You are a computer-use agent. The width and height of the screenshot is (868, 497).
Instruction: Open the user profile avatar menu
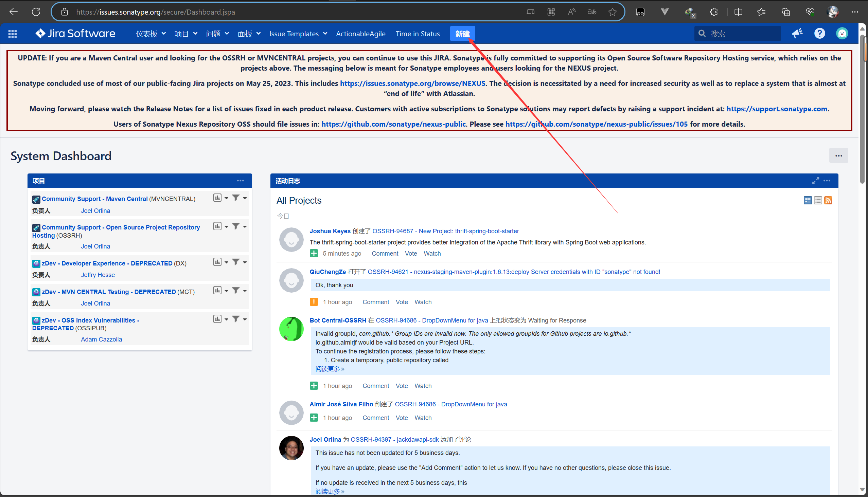842,34
